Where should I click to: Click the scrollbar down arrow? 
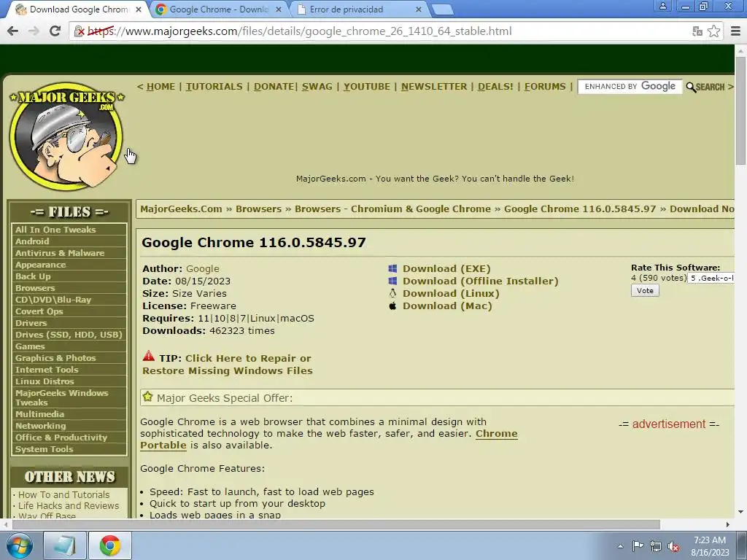pyautogui.click(x=740, y=512)
